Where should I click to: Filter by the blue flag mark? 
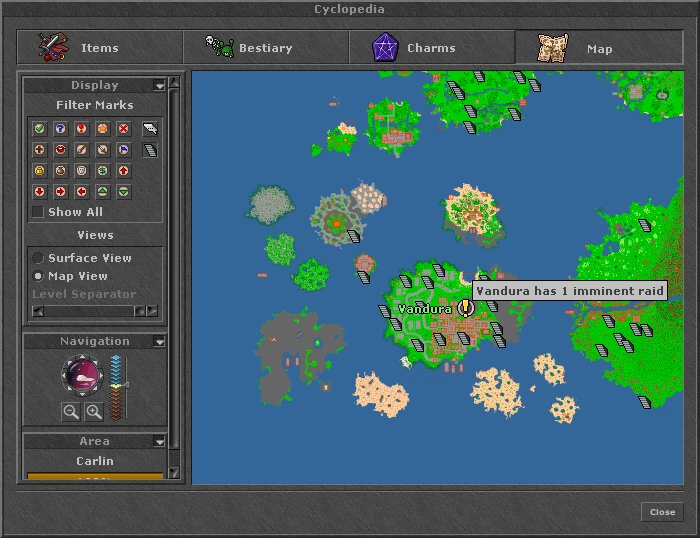[123, 150]
